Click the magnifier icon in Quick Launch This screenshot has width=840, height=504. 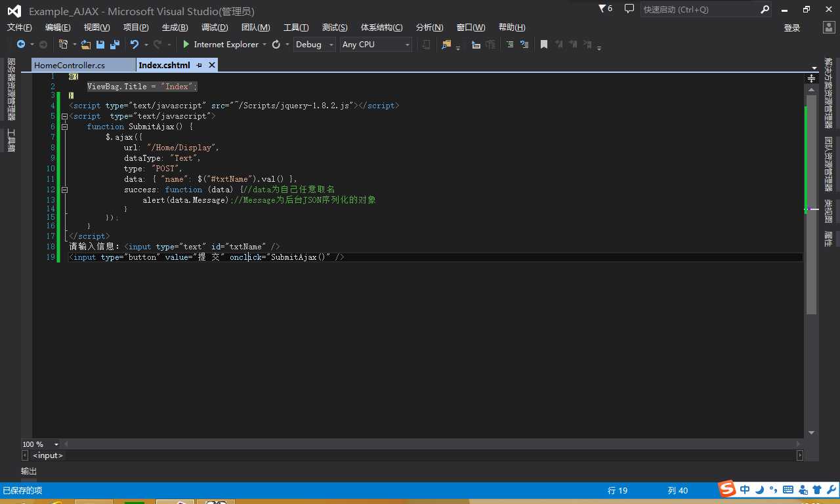pos(765,9)
